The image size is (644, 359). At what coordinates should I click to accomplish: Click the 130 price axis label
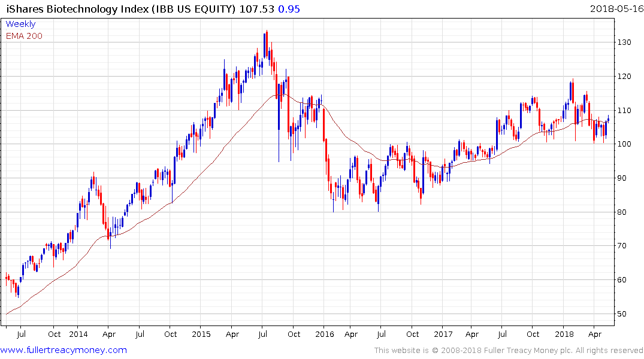(x=624, y=42)
